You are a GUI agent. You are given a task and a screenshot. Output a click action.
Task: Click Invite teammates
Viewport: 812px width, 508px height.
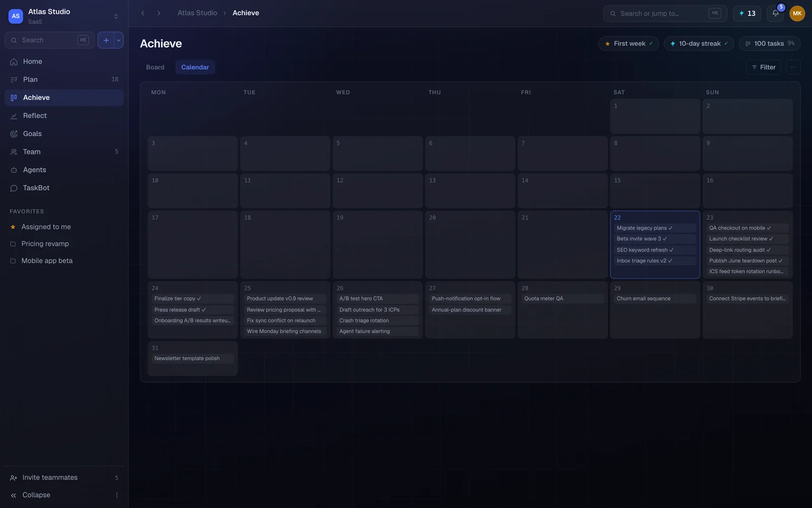64,478
